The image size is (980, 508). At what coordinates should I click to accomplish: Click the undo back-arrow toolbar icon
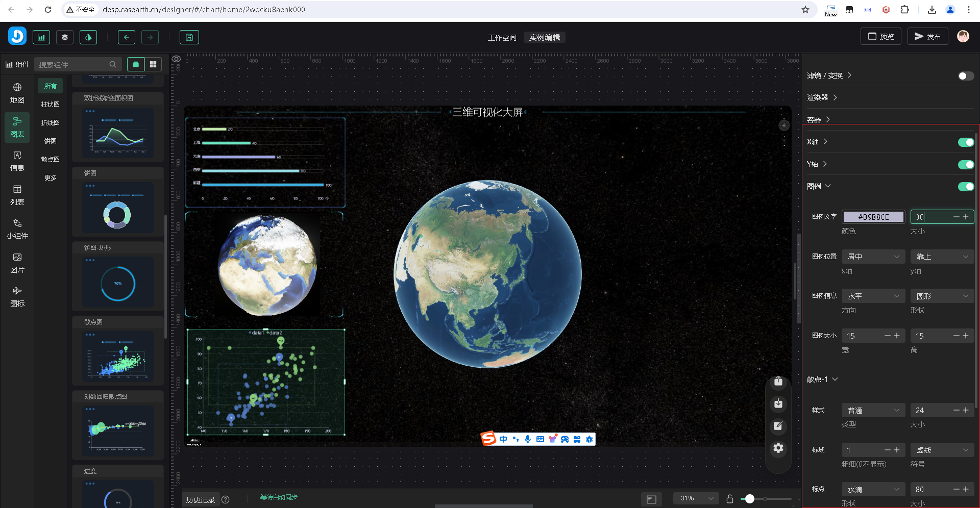click(126, 37)
